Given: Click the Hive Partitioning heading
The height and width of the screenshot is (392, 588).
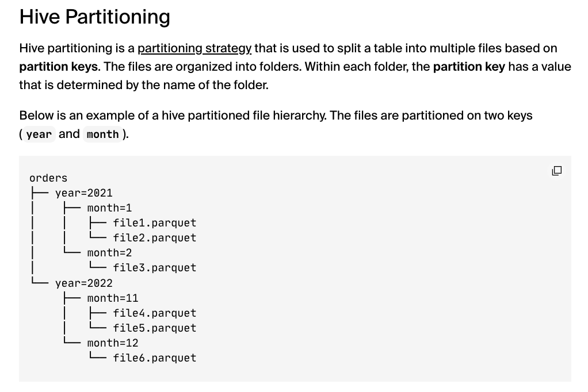Looking at the screenshot, I should coord(95,17).
